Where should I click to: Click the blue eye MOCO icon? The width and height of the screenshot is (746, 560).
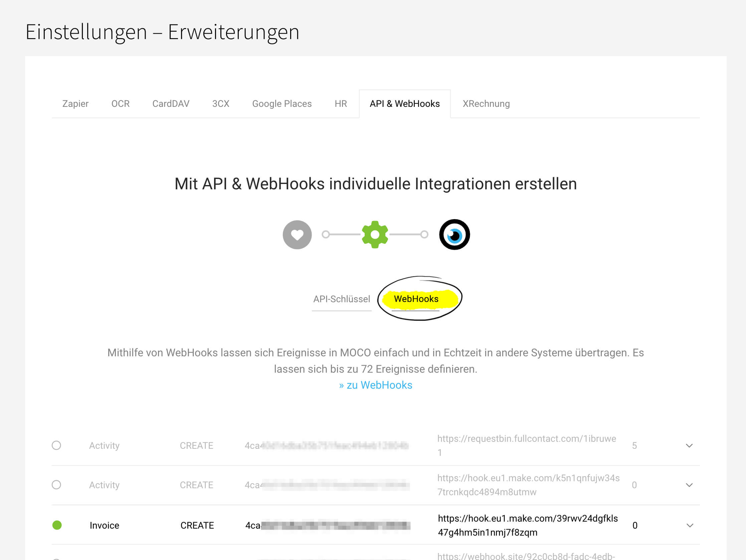[454, 234]
